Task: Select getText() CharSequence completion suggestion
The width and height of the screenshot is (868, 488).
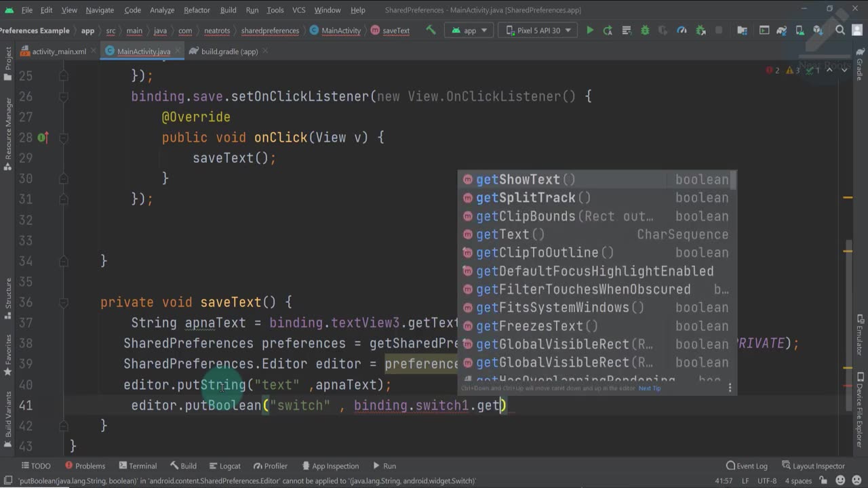Action: point(597,235)
